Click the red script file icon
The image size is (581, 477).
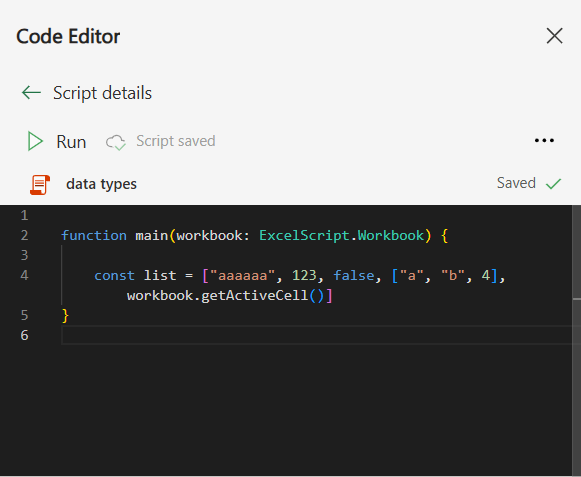point(40,185)
